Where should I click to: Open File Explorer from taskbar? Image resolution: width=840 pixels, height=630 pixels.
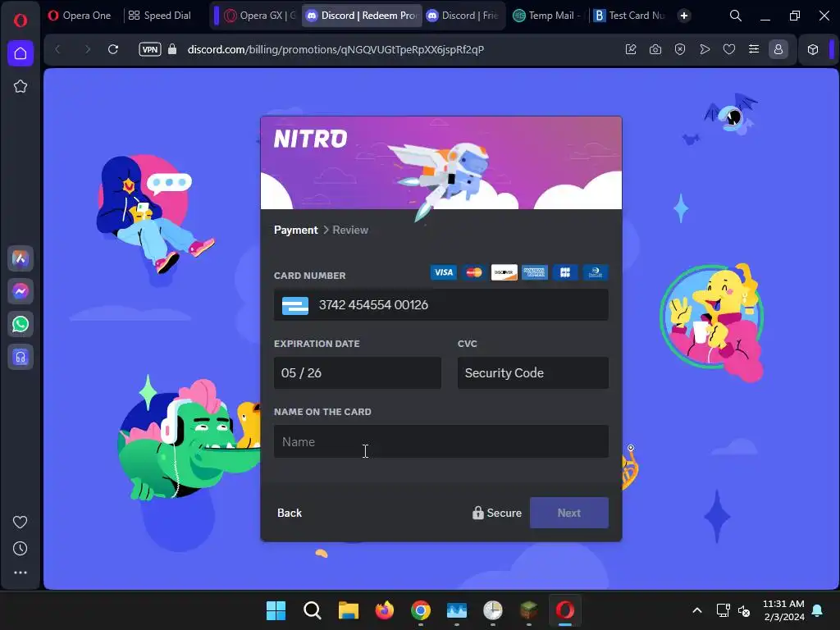coord(348,610)
